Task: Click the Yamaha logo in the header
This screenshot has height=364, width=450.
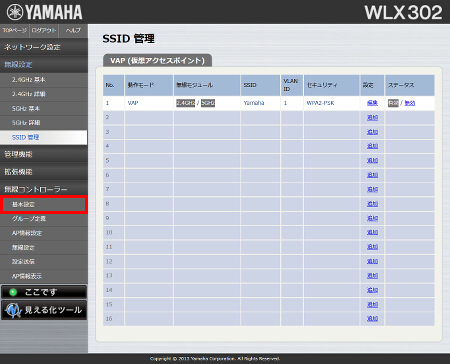Action: [44, 12]
